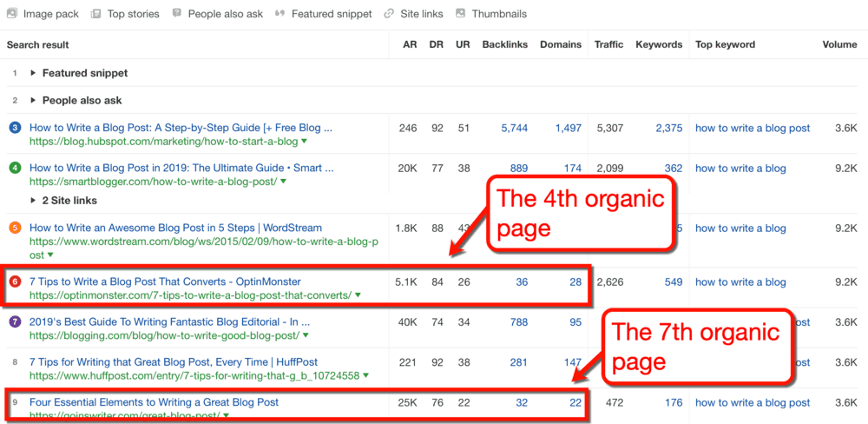Screen dimensions: 868x424
Task: Click the Keywords column header
Action: (x=659, y=45)
